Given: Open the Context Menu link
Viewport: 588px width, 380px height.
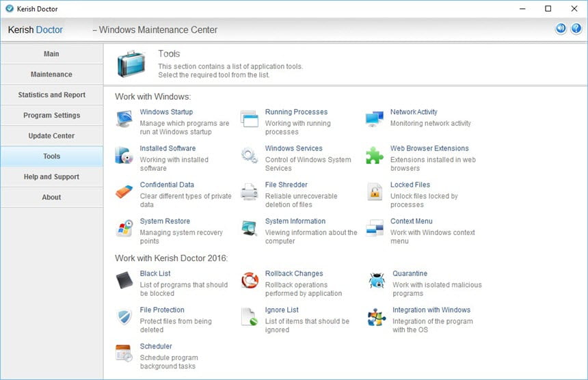Looking at the screenshot, I should tap(412, 221).
